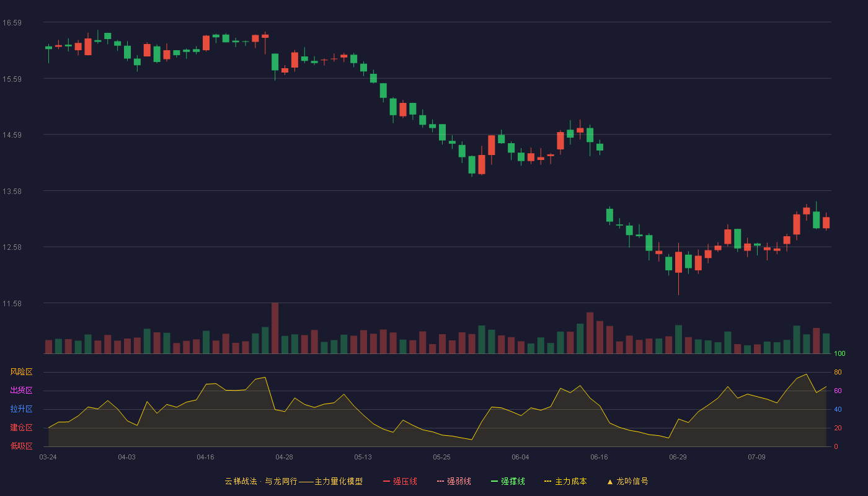Click the 06-29 date axis label
This screenshot has width=868, height=496.
(x=678, y=457)
